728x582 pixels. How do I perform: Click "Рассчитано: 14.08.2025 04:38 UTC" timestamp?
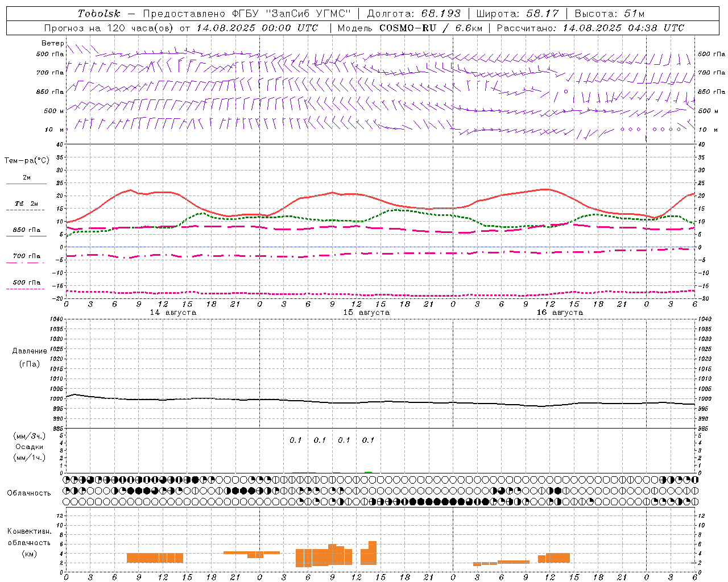click(590, 28)
